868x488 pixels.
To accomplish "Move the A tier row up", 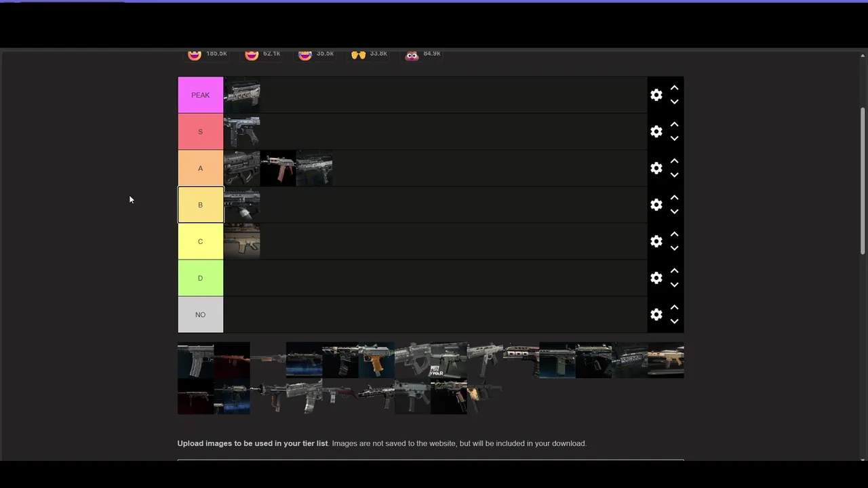I will click(x=674, y=161).
